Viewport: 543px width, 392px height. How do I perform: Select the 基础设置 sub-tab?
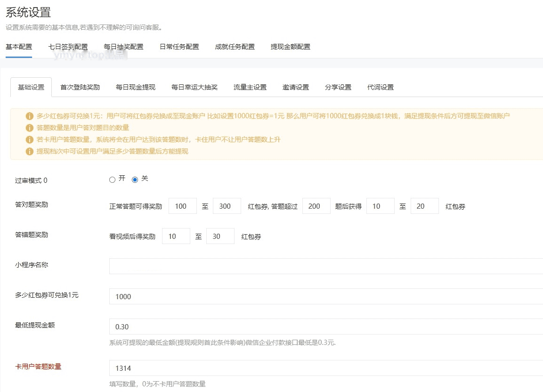pyautogui.click(x=31, y=87)
